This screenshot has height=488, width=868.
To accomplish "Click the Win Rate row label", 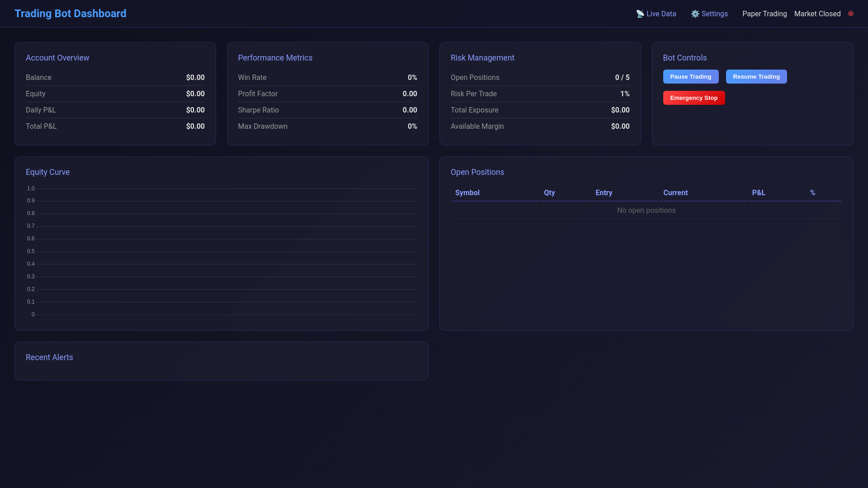I will [252, 78].
